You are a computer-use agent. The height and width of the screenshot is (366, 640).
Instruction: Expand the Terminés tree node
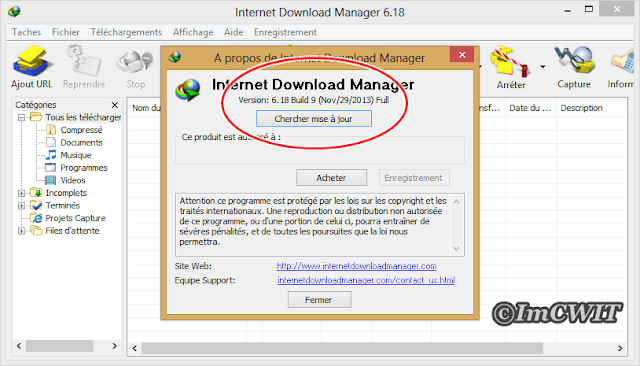click(21, 206)
